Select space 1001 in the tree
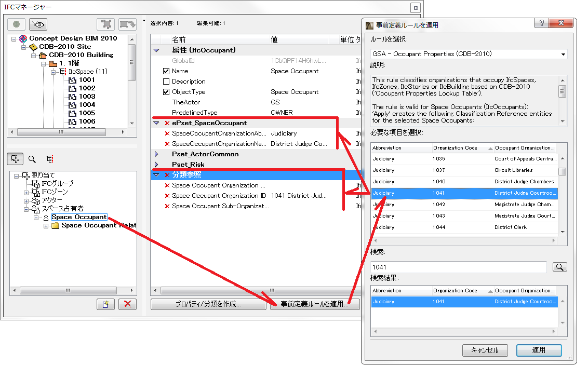588x365 pixels. (x=82, y=80)
